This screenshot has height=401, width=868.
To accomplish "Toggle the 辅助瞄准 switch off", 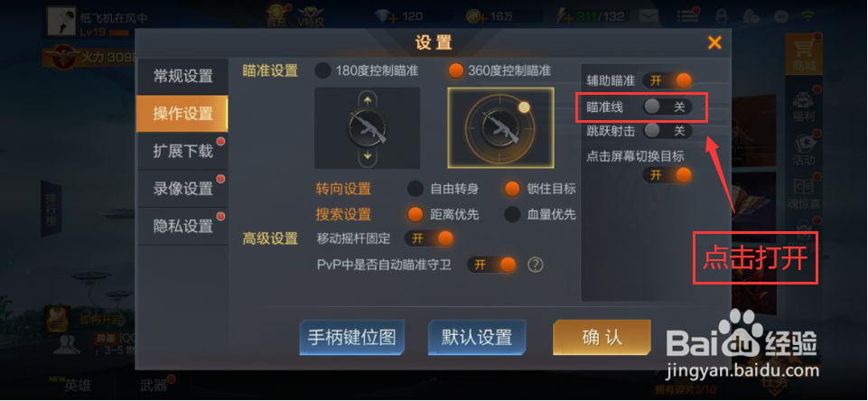I will 667,81.
